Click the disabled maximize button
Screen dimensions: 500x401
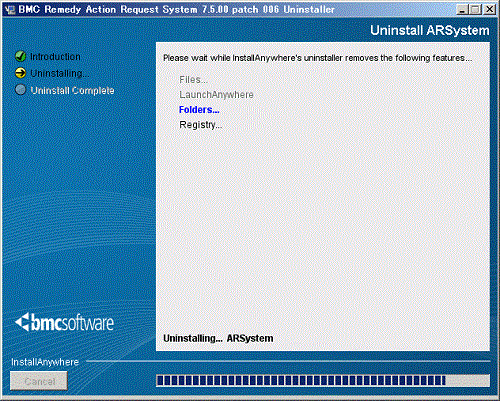[x=475, y=9]
